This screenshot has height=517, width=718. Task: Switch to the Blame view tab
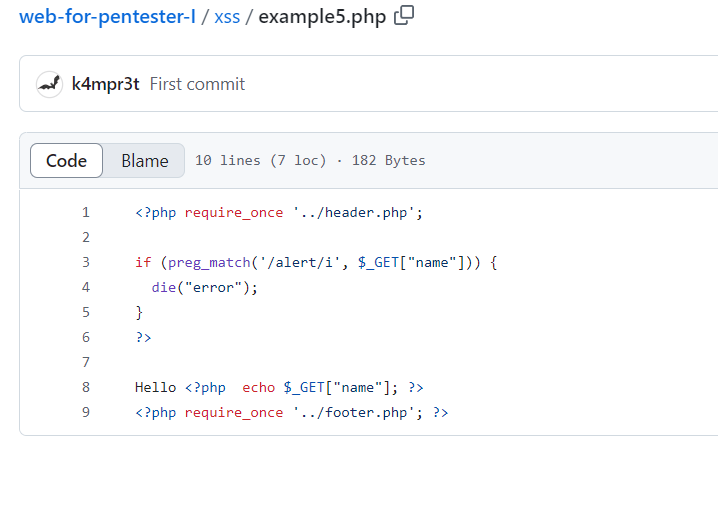tap(145, 161)
